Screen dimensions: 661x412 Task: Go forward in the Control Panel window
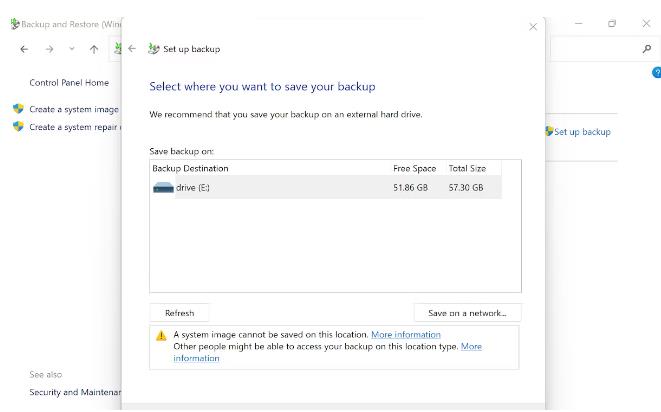[x=49, y=49]
